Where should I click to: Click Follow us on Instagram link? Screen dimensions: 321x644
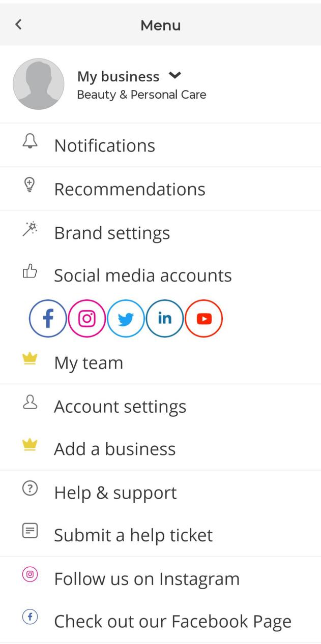pyautogui.click(x=147, y=578)
